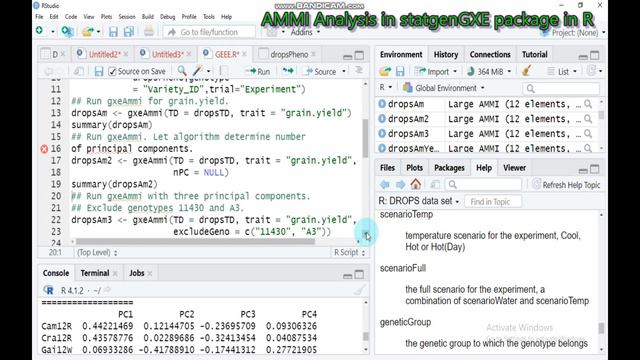
Task: Open the Code menu
Action: [71, 17]
